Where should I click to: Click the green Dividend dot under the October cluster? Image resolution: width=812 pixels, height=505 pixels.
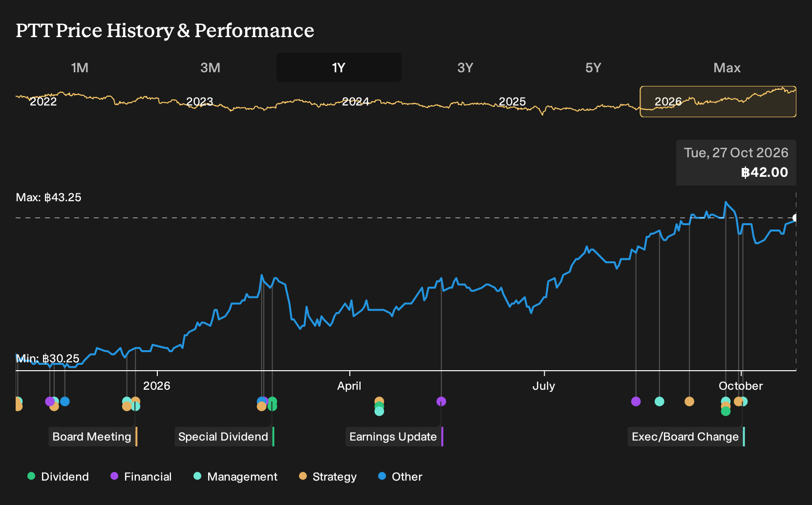tap(726, 411)
